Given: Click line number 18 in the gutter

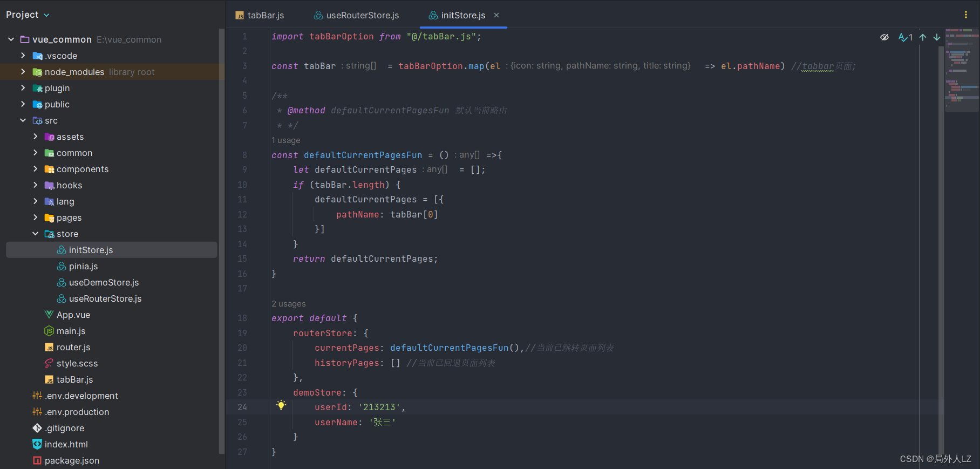Looking at the screenshot, I should click(x=242, y=318).
